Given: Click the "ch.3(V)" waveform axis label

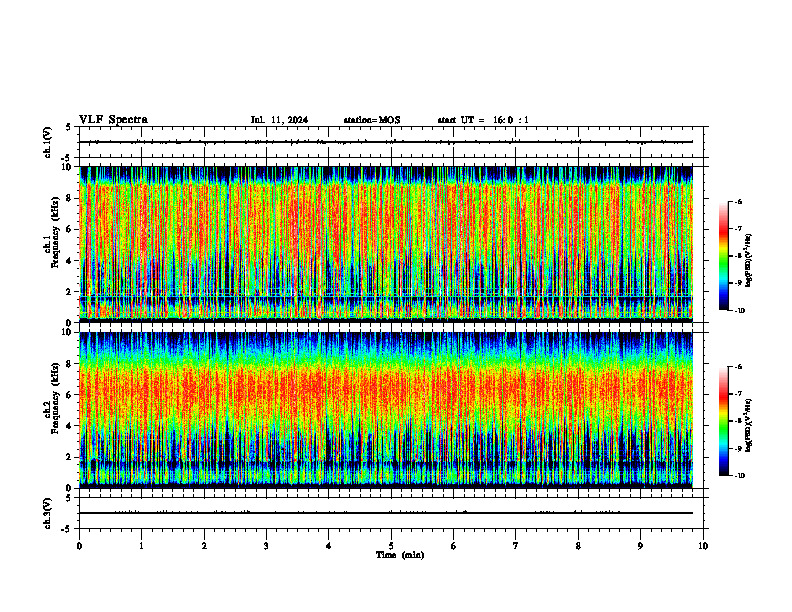Looking at the screenshot, I should point(48,513).
